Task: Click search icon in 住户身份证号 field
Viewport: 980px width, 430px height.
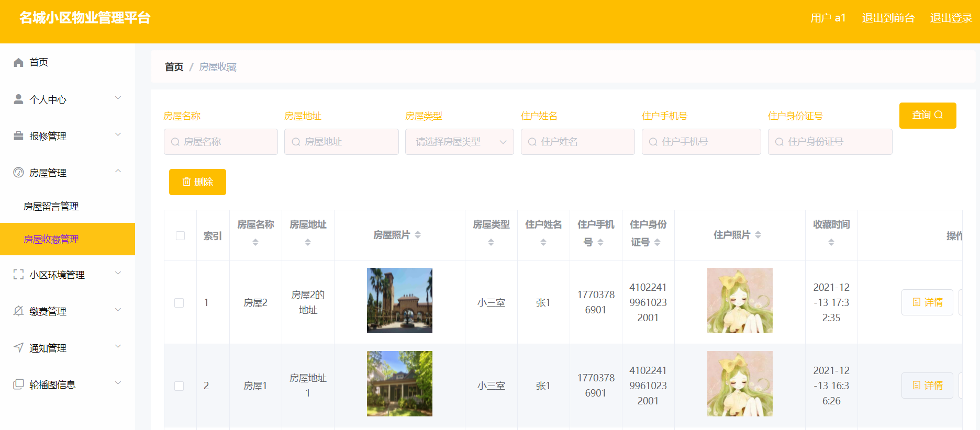Action: tap(779, 142)
